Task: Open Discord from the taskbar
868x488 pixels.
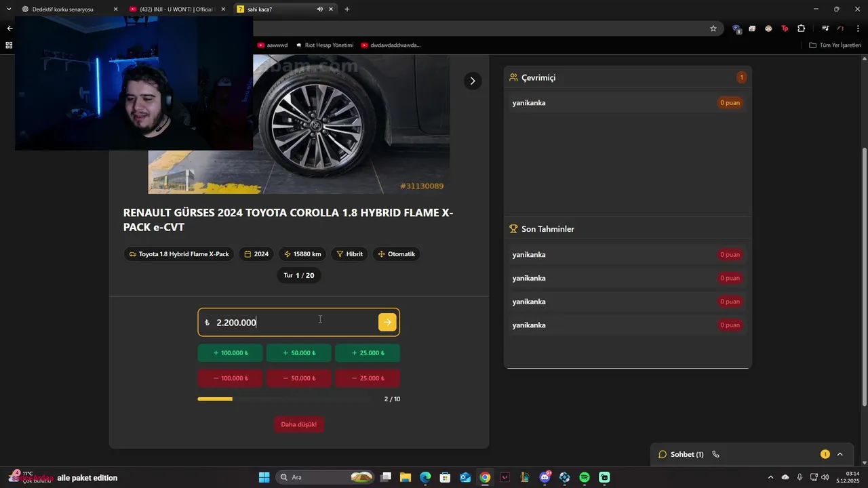Action: [545, 477]
